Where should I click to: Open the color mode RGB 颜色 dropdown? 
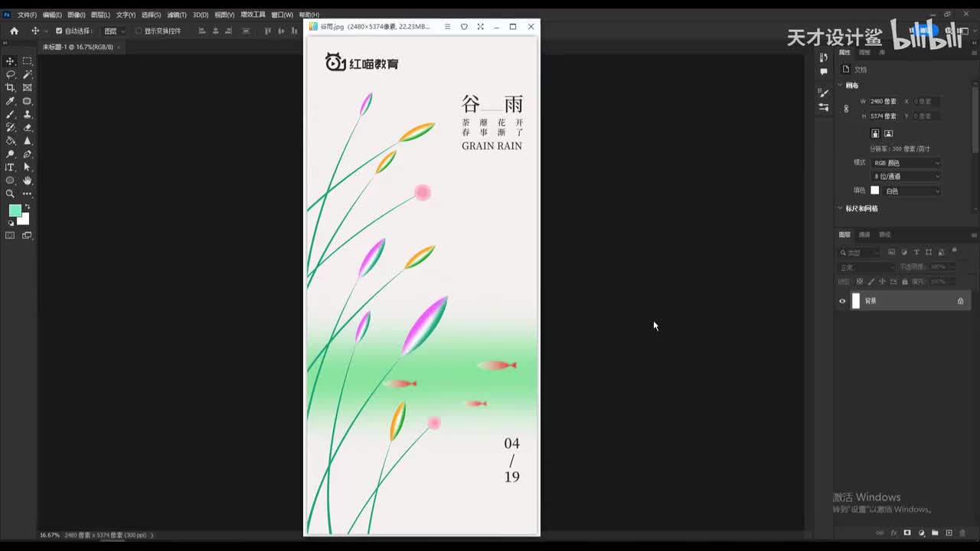pyautogui.click(x=906, y=163)
